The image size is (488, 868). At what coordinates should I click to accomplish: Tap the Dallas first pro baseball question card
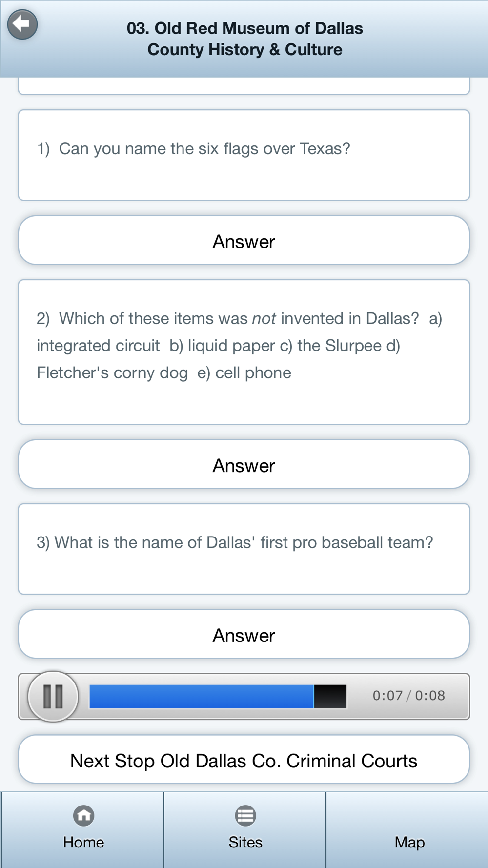tap(244, 549)
